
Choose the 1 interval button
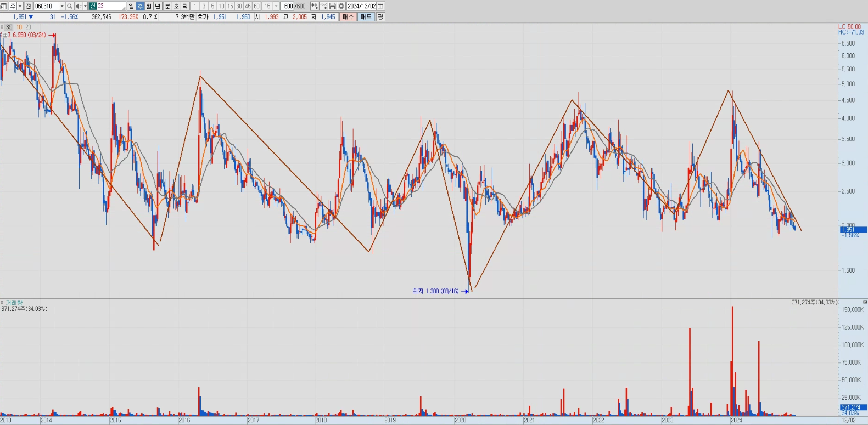click(x=195, y=6)
